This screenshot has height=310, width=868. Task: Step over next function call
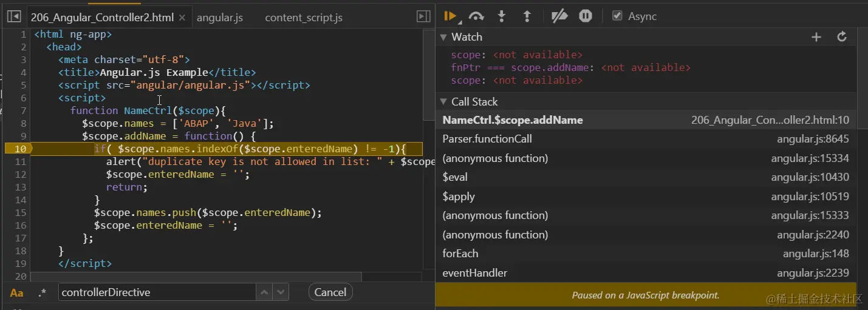476,16
